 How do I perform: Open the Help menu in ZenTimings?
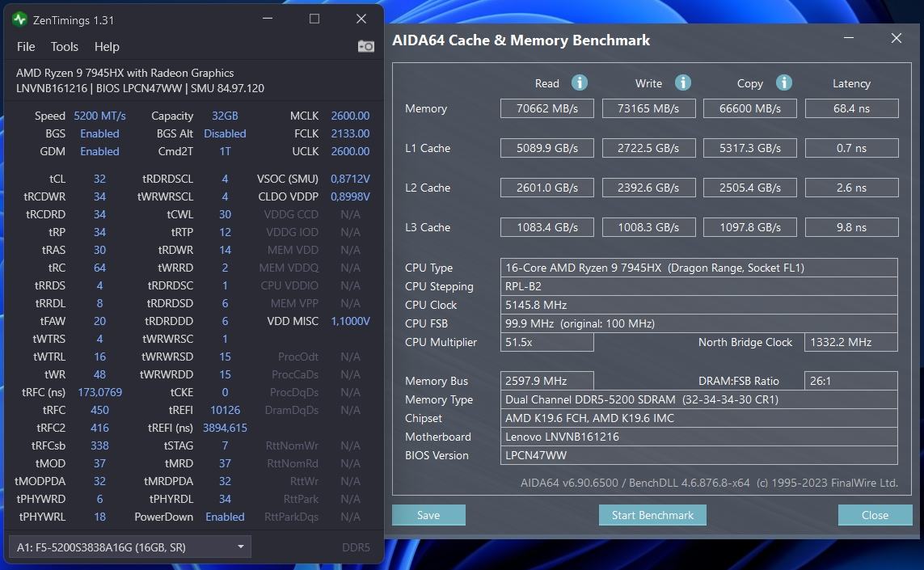(x=107, y=47)
